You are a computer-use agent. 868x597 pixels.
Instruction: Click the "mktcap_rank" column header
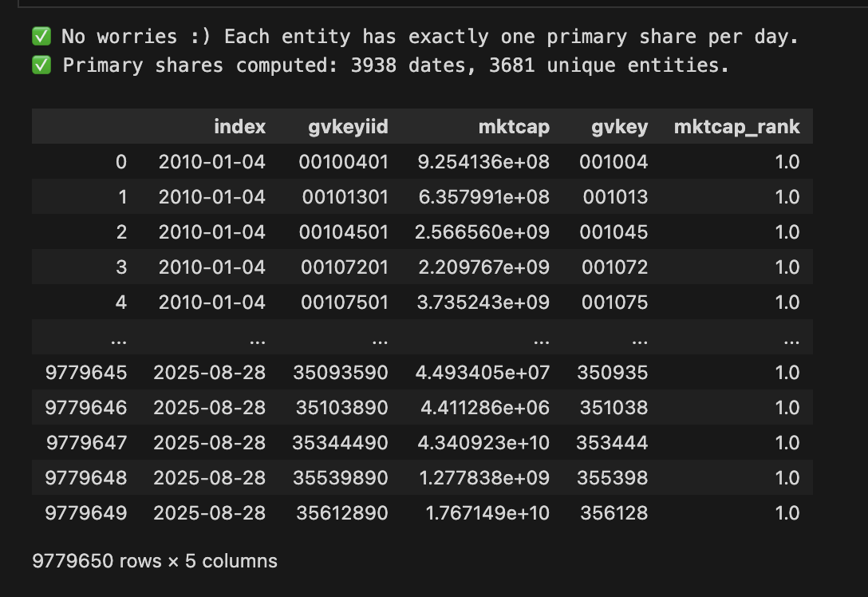click(x=736, y=127)
